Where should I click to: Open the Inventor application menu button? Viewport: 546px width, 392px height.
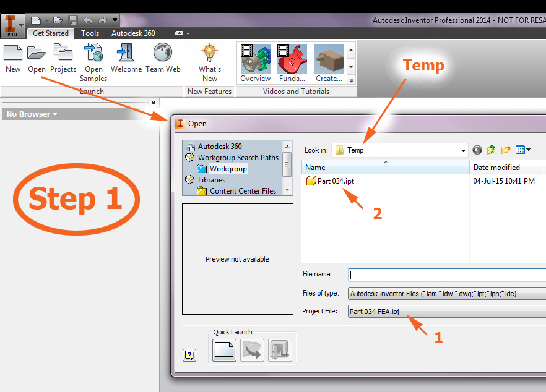coord(12,25)
